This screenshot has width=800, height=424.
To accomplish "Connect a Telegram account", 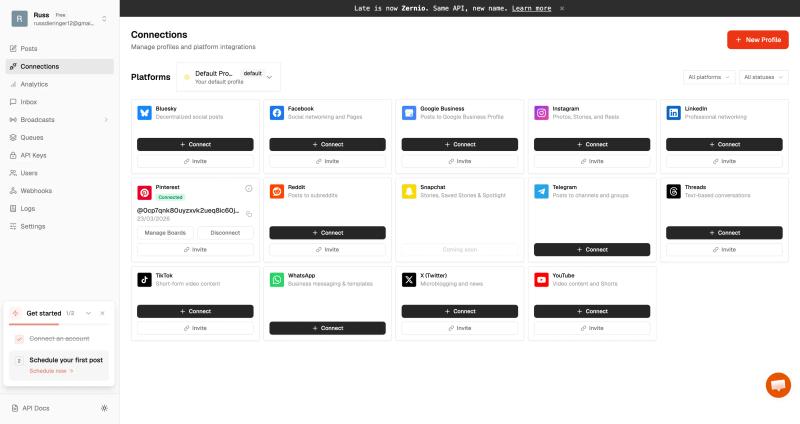I will pos(592,250).
